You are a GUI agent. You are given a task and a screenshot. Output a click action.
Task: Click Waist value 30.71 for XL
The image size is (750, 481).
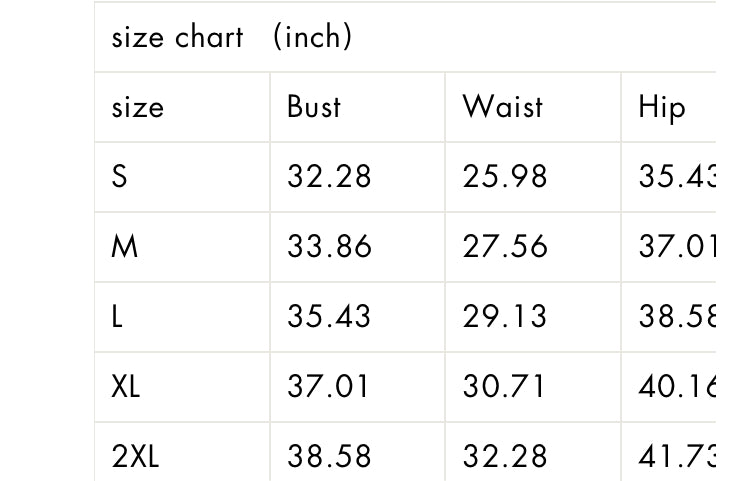(x=503, y=386)
